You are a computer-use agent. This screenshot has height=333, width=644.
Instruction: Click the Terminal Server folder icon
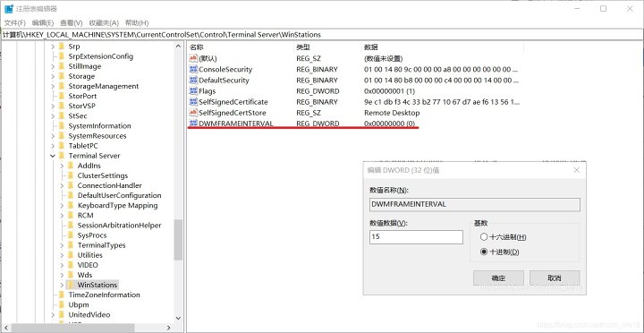[62, 156]
